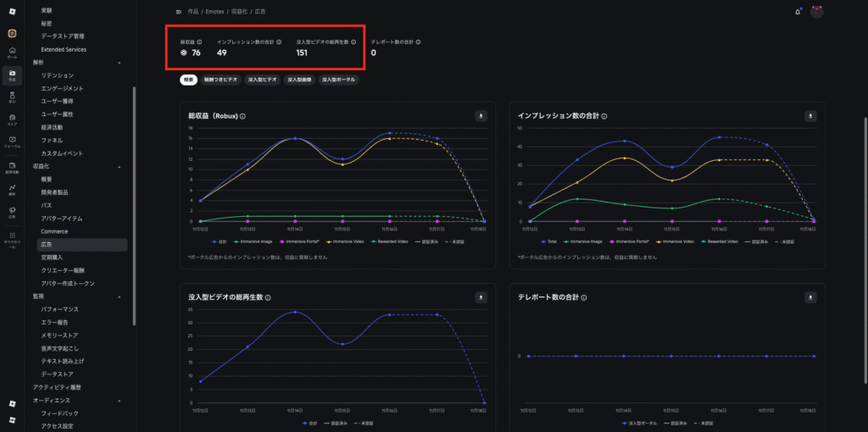Select the 没入型ポータル tab
The height and width of the screenshot is (432, 868).
339,80
